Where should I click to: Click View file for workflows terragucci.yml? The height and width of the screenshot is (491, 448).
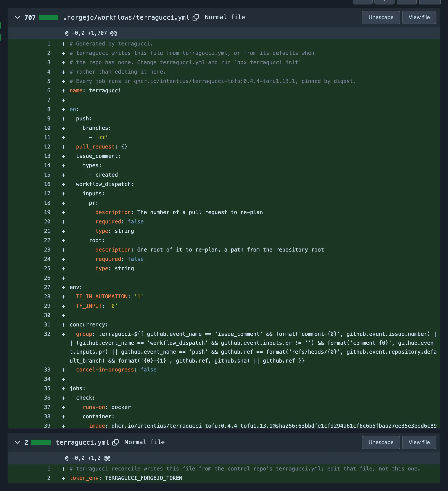point(419,17)
